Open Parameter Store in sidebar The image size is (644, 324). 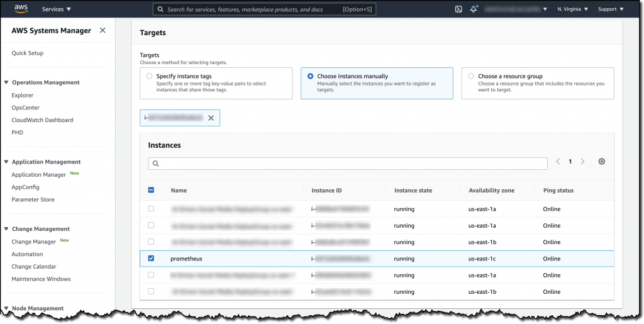coord(33,199)
